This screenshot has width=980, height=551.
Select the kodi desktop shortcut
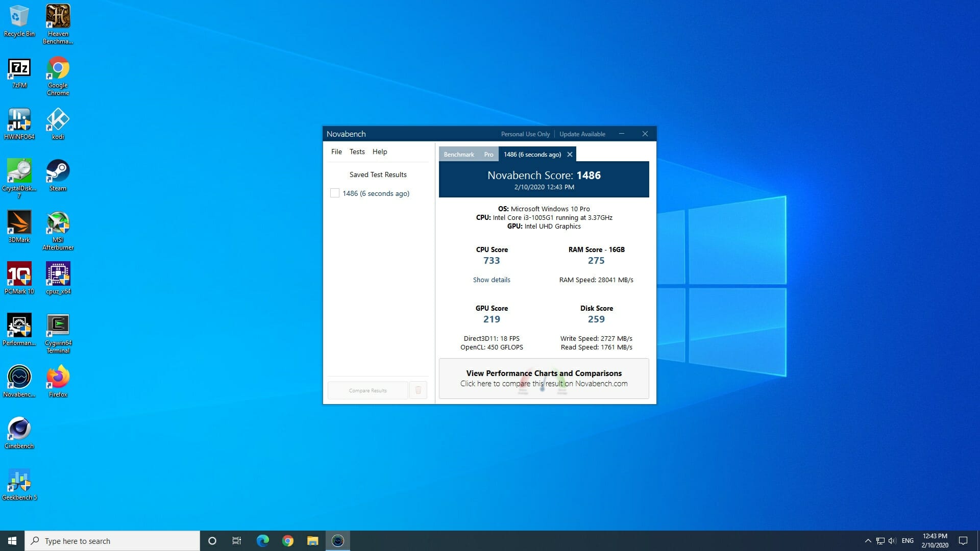tap(58, 124)
